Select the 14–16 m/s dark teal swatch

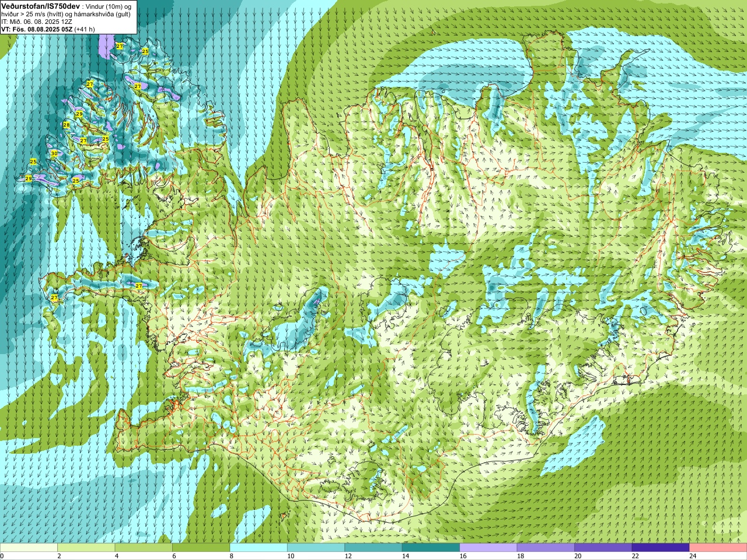point(431,547)
